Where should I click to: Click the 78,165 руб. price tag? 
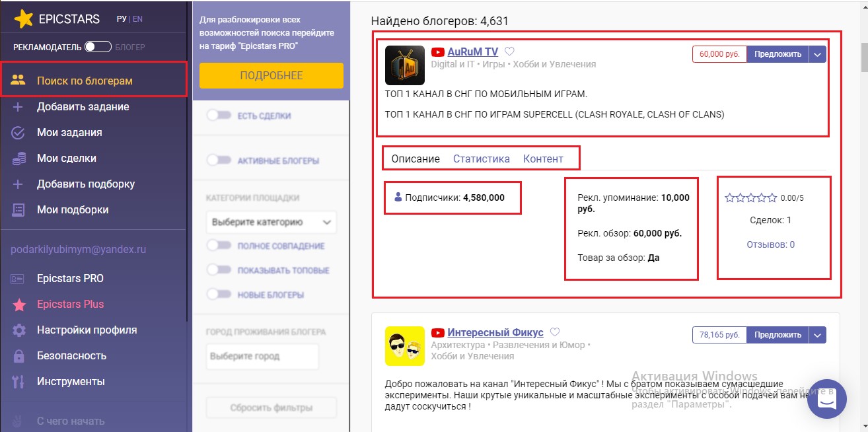pyautogui.click(x=720, y=335)
